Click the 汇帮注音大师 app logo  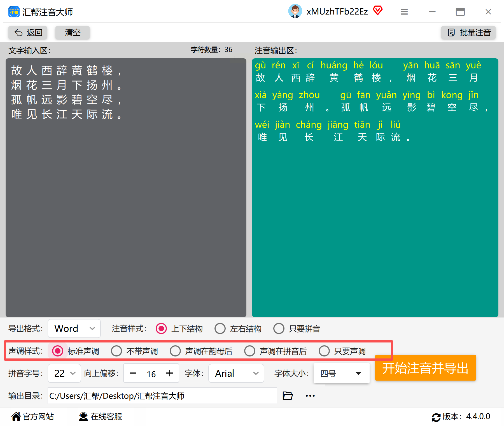click(14, 12)
